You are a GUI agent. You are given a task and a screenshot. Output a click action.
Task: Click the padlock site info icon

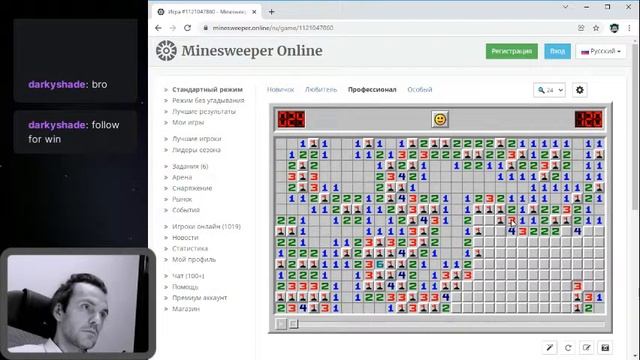(206, 28)
